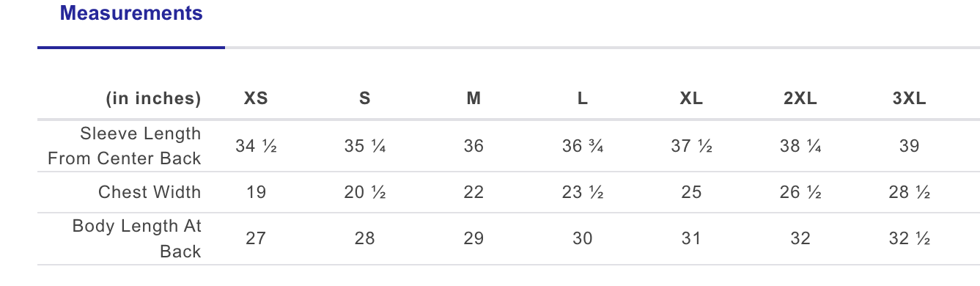The height and width of the screenshot is (286, 980).
Task: Click the 3XL body length 32 ½ value
Action: click(909, 238)
